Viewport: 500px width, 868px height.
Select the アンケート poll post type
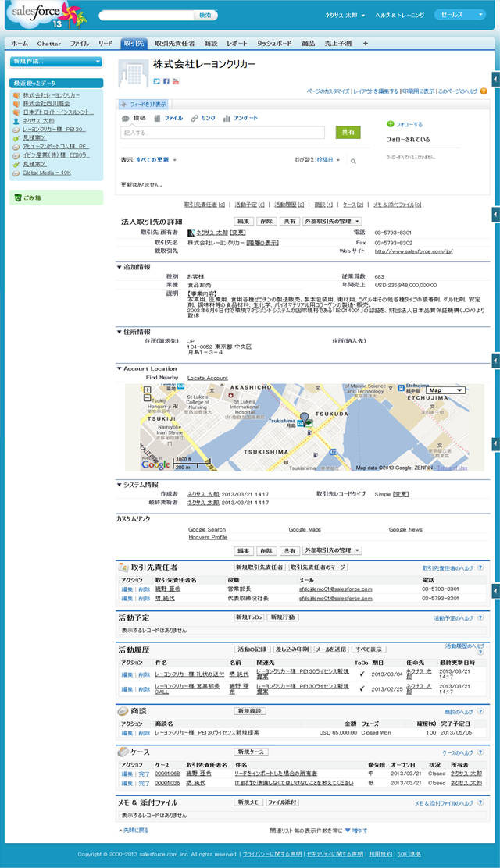pos(241,118)
